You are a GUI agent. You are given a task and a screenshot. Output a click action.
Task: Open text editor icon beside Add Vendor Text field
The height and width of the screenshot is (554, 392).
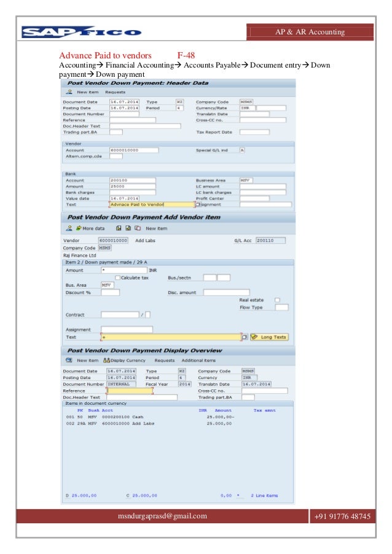coord(245,337)
